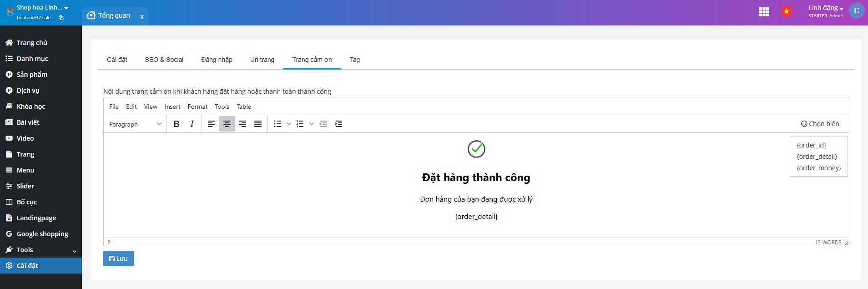Insert the {order_money} variable
Image resolution: width=868 pixels, height=289 pixels.
819,168
